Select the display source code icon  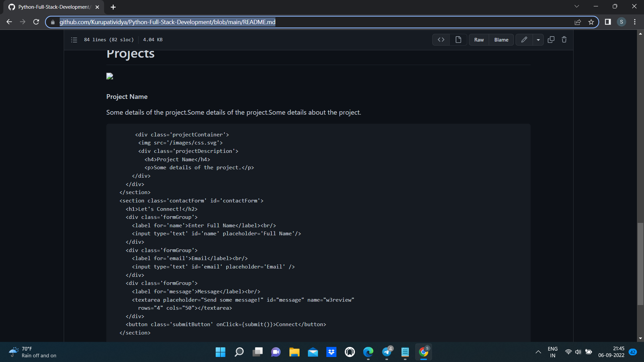[x=441, y=40]
